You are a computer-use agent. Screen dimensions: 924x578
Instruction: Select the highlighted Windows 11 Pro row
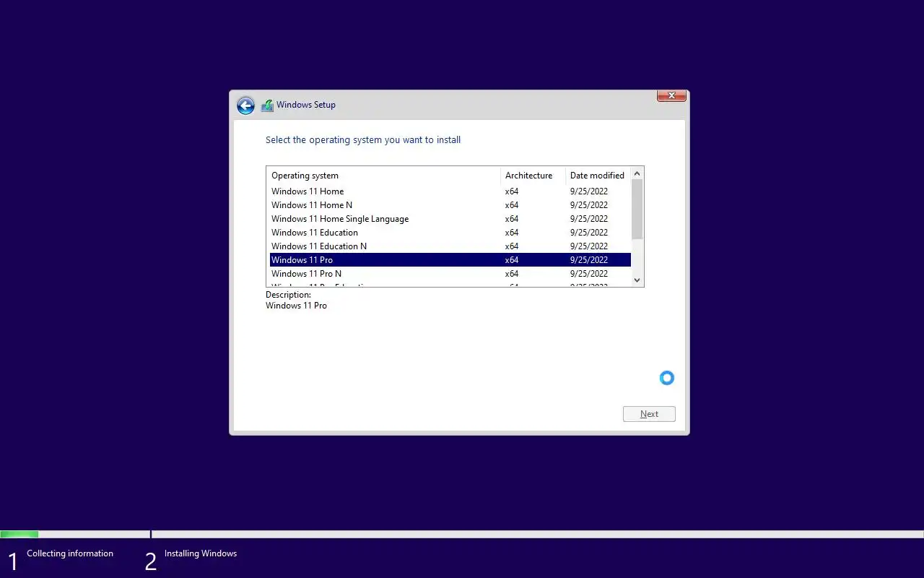click(450, 260)
